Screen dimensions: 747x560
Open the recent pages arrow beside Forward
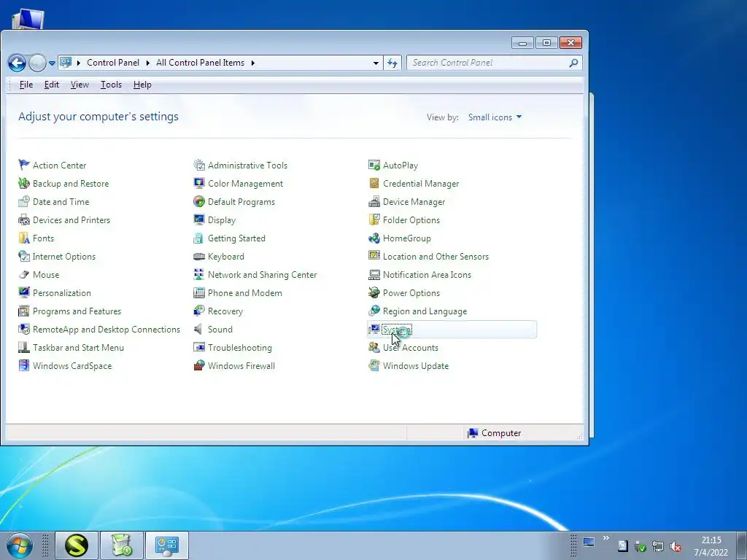[52, 63]
